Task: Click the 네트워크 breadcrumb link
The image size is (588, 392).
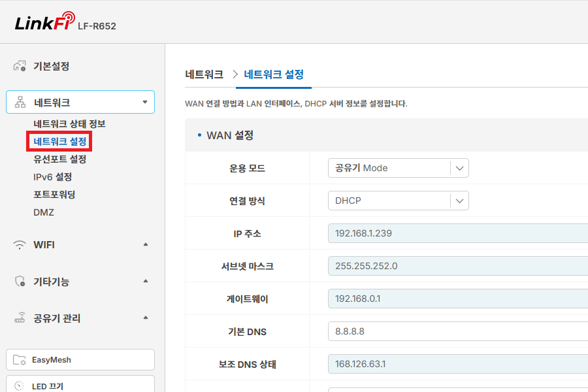Action: (x=204, y=74)
